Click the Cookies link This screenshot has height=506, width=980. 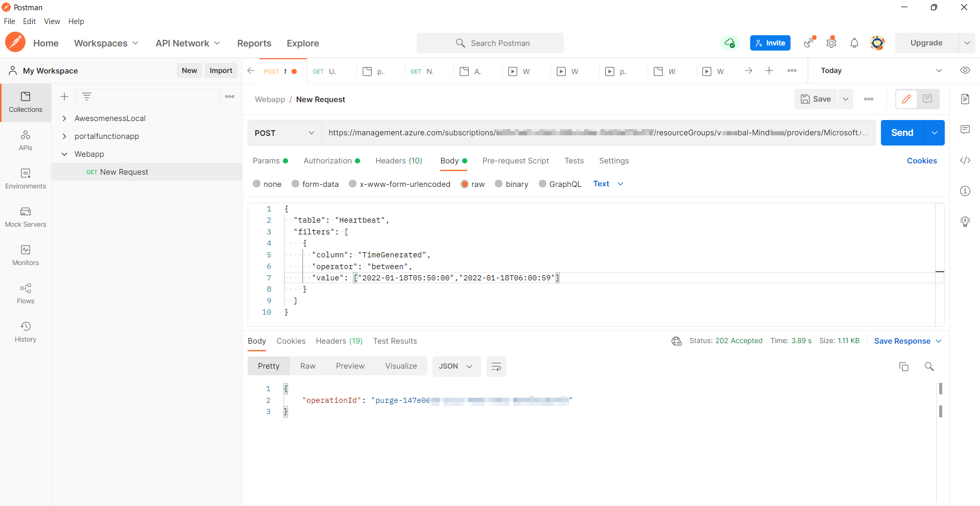(922, 161)
